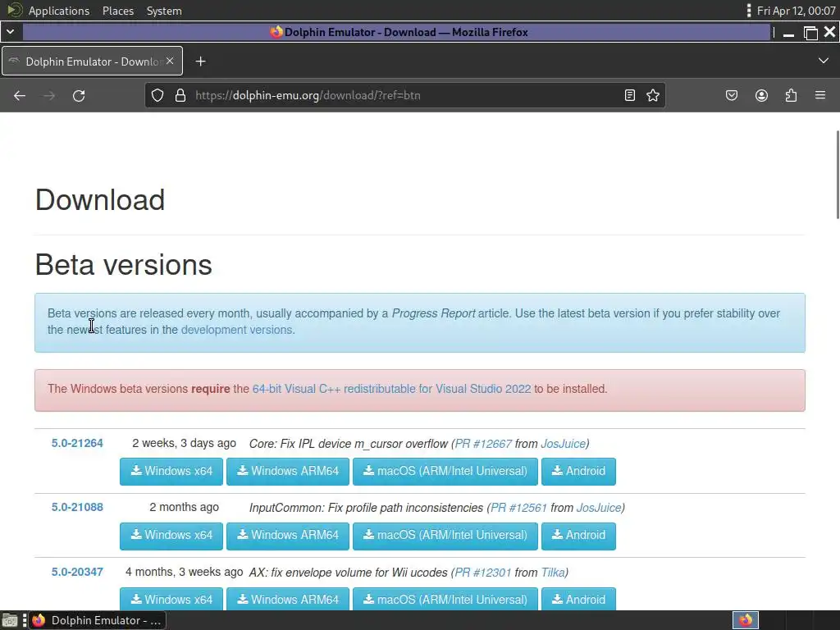The height and width of the screenshot is (630, 840).
Task: Click the '2 weeks, 3 days ago' text
Action: pos(185,444)
